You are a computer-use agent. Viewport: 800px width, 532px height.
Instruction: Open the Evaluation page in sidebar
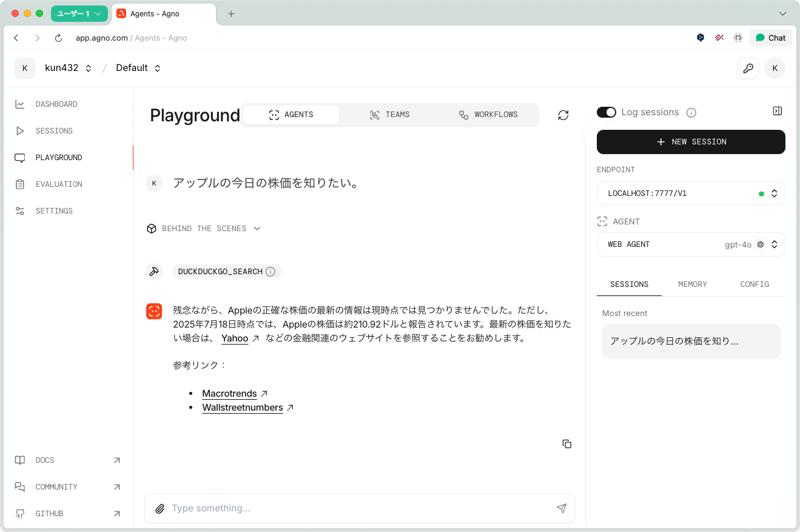pos(58,184)
